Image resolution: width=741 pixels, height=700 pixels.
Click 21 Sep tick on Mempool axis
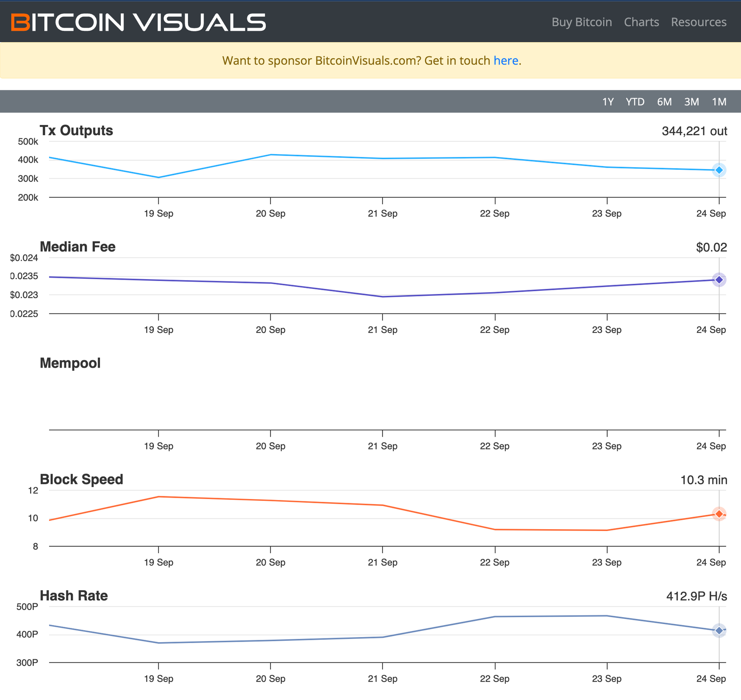(x=383, y=446)
